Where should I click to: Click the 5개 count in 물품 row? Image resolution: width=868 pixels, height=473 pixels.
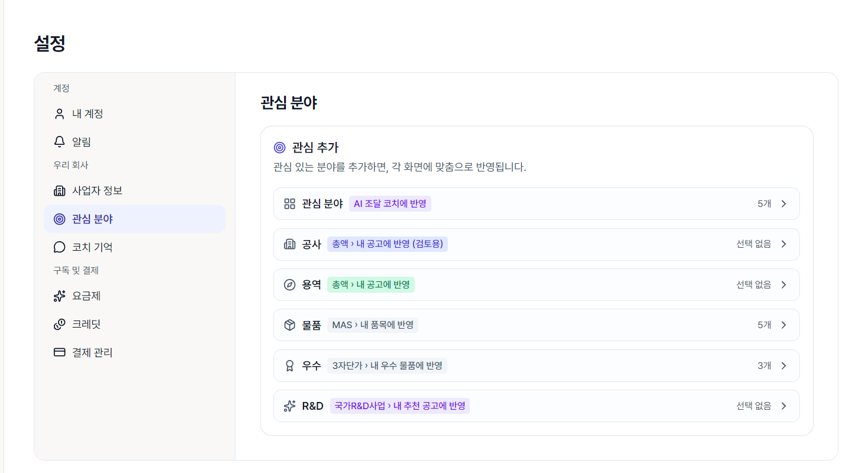tap(764, 325)
